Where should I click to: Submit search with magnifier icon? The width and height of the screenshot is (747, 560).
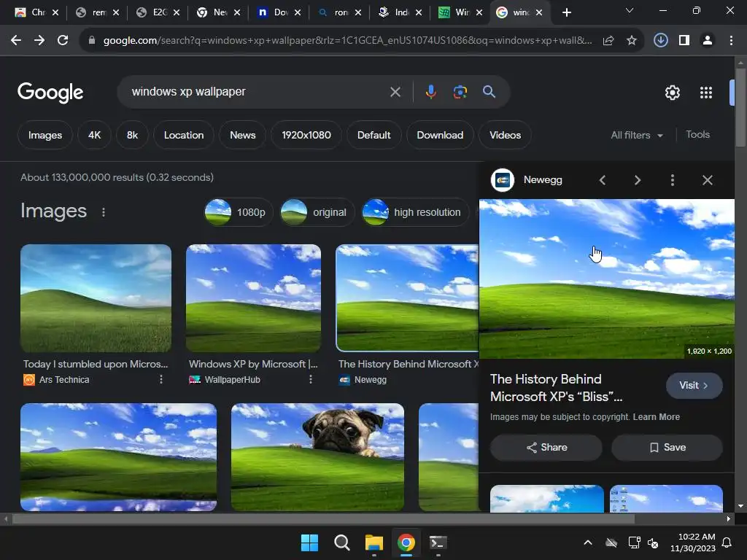(x=489, y=92)
